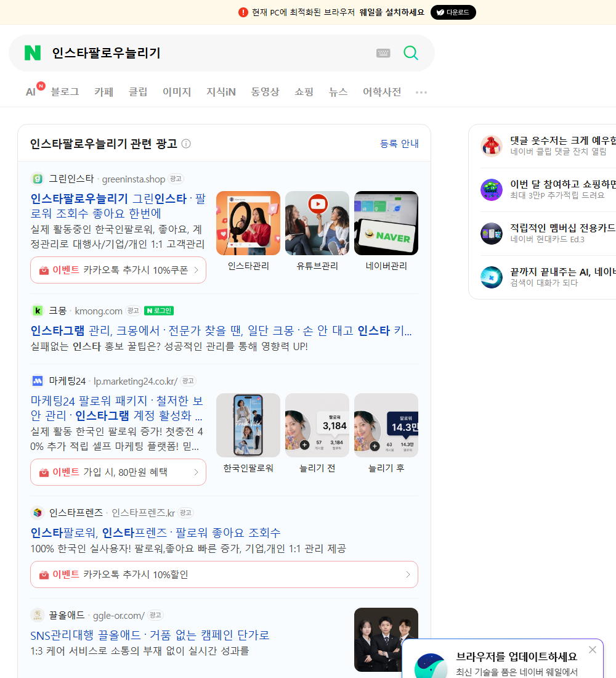Open 적립적인 멤버십 전용카드 promo text
616x678 pixels.
(563, 228)
